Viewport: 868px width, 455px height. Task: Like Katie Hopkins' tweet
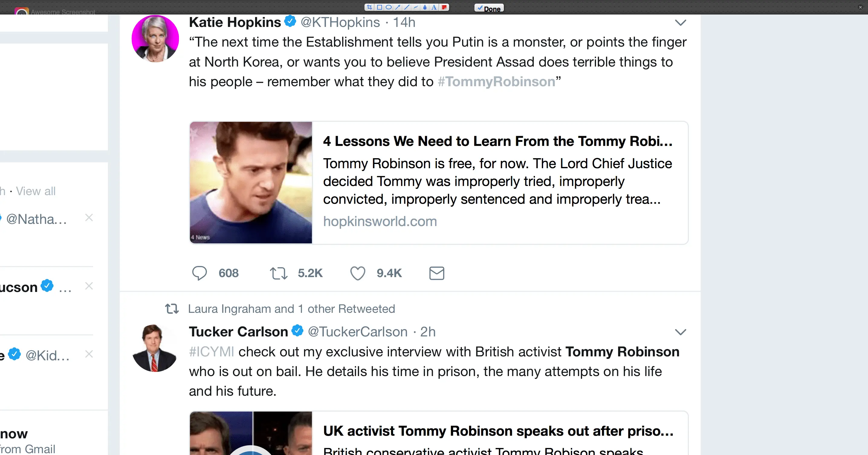tap(358, 273)
